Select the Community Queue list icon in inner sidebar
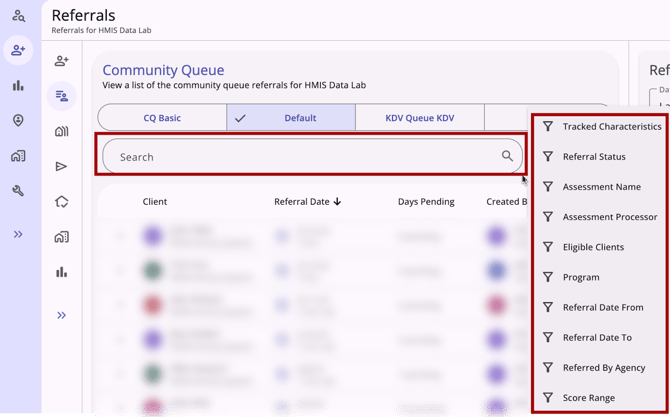The width and height of the screenshot is (670, 417). coord(62,96)
